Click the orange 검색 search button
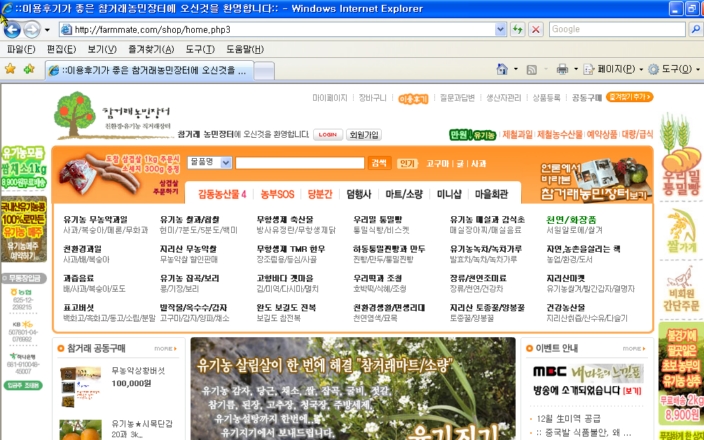 [379, 163]
